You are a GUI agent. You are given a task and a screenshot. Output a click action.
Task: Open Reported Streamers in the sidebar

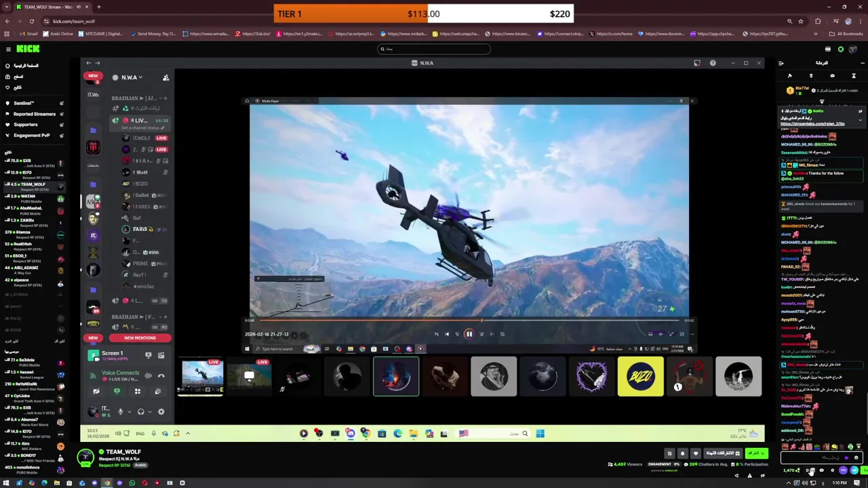tap(35, 114)
